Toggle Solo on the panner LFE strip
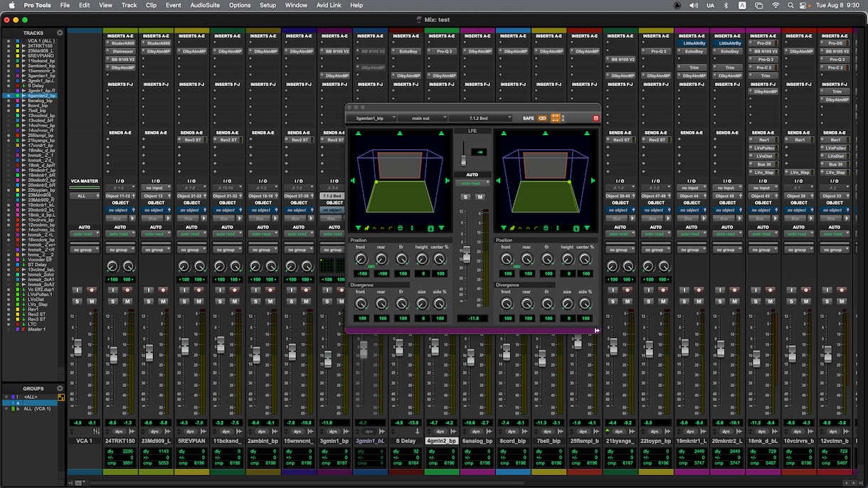This screenshot has height=488, width=868. (x=465, y=197)
